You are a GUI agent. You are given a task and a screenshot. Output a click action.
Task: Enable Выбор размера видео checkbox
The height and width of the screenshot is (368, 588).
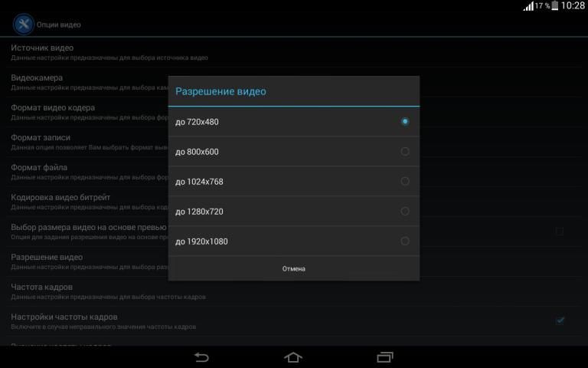click(x=560, y=231)
